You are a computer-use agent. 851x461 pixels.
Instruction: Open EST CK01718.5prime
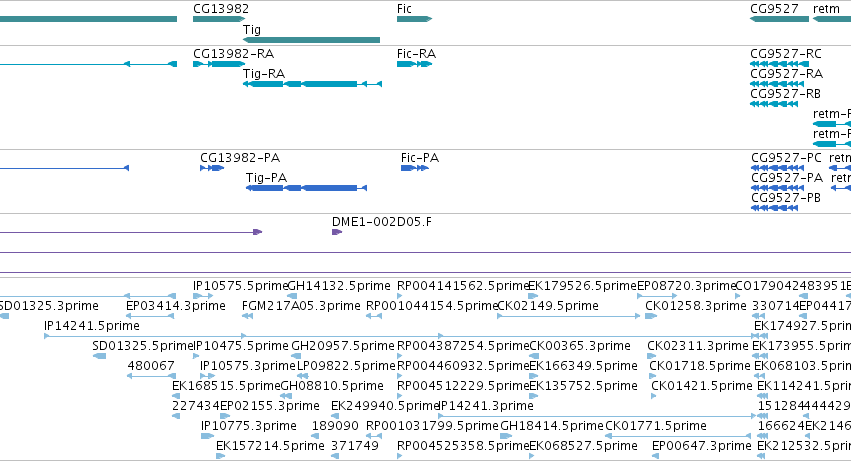[700, 367]
